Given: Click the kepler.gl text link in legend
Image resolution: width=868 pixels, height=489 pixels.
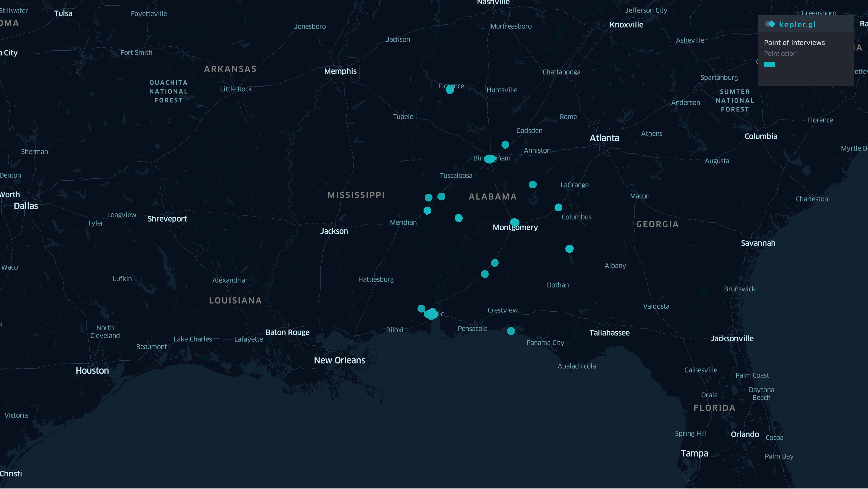Looking at the screenshot, I should [797, 24].
